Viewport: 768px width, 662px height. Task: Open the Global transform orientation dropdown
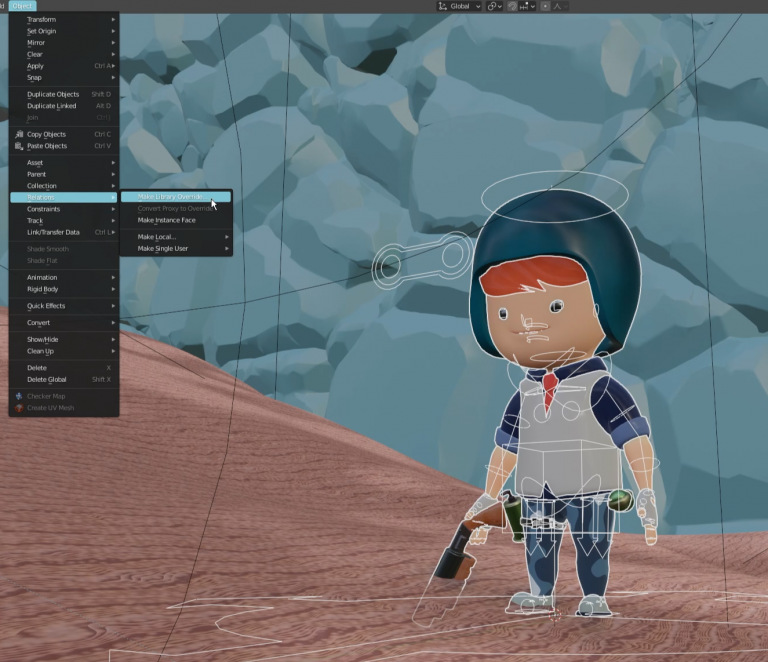459,6
